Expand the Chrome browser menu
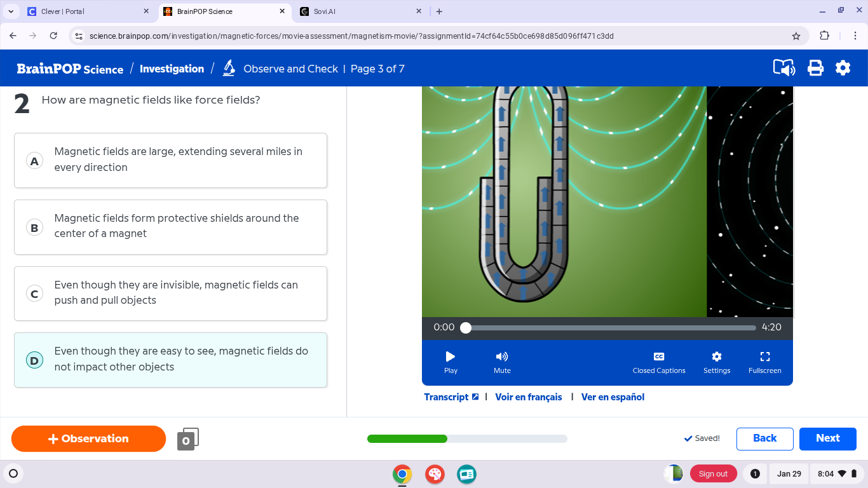The image size is (868, 488). [855, 36]
